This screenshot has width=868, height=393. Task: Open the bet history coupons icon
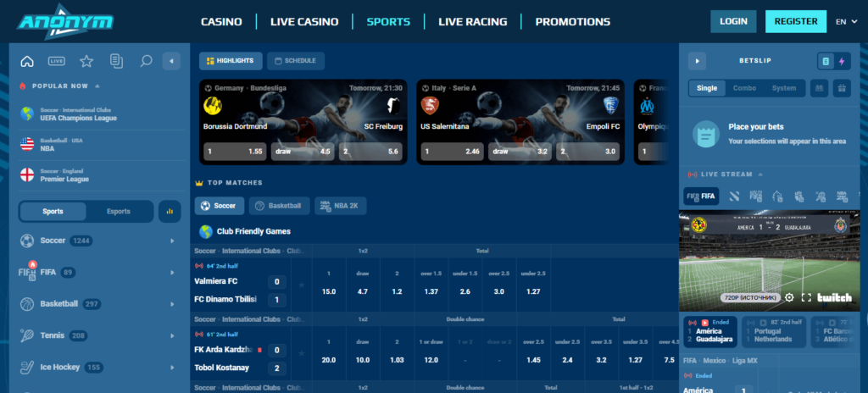(x=116, y=62)
